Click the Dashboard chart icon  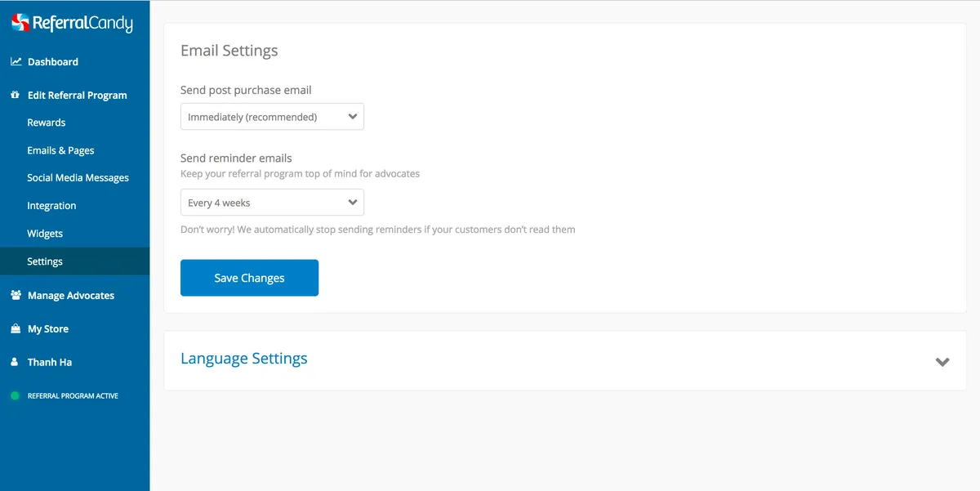point(16,62)
